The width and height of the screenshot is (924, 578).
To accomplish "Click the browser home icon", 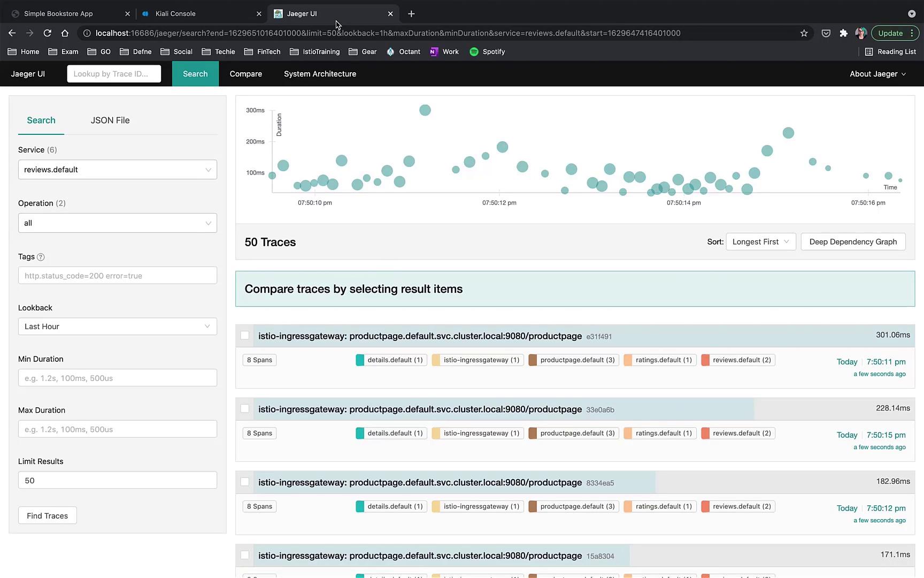I will (65, 33).
